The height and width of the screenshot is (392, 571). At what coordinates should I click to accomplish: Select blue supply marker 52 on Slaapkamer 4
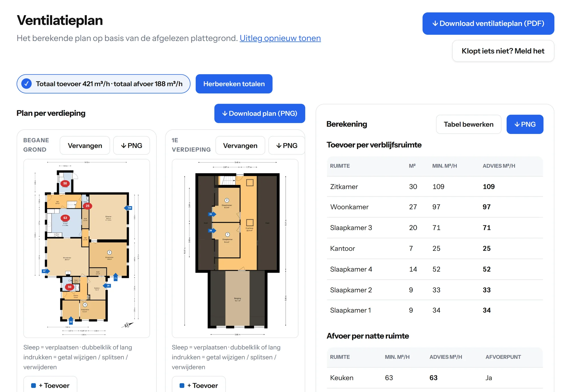pyautogui.click(x=71, y=321)
